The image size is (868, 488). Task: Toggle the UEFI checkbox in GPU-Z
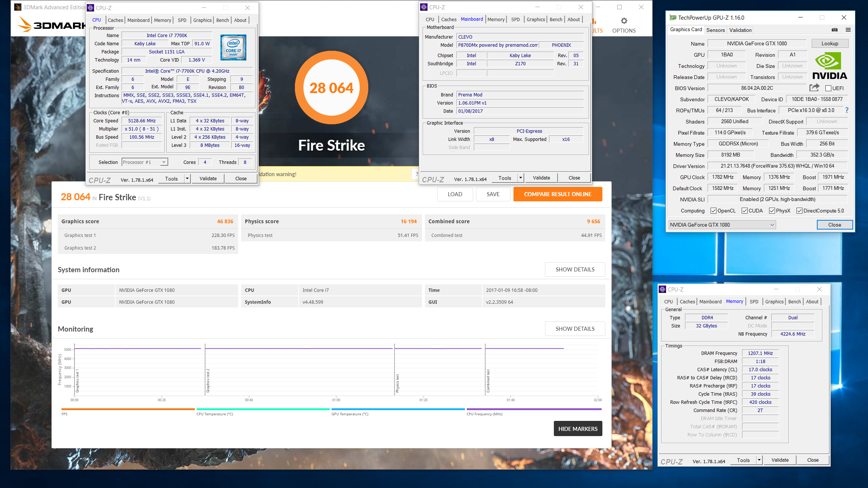pos(828,88)
